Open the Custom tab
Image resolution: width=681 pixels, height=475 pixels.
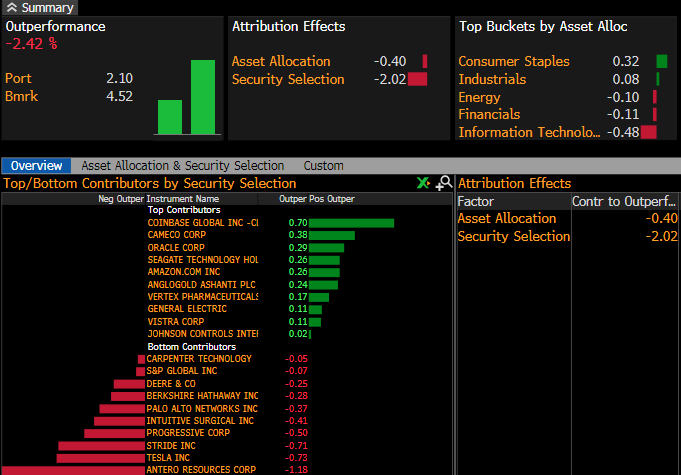pyautogui.click(x=323, y=166)
